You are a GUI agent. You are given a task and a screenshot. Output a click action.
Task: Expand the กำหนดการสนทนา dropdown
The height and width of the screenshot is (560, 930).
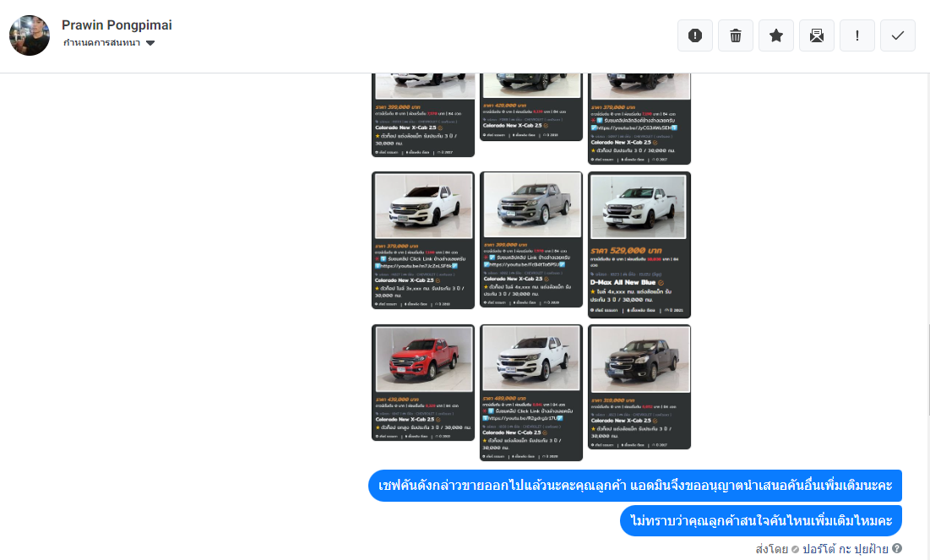point(108,43)
